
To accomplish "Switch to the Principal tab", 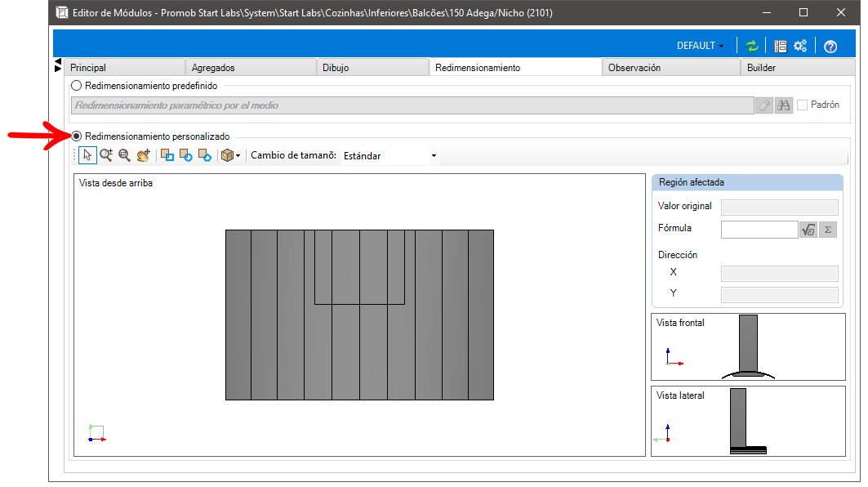I will tap(125, 68).
